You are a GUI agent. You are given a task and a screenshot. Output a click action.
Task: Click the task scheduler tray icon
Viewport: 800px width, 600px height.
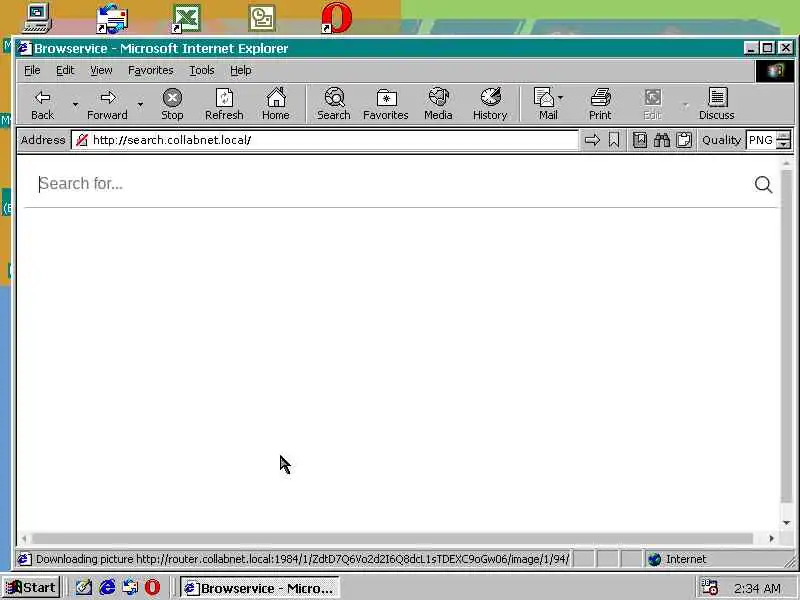point(709,588)
